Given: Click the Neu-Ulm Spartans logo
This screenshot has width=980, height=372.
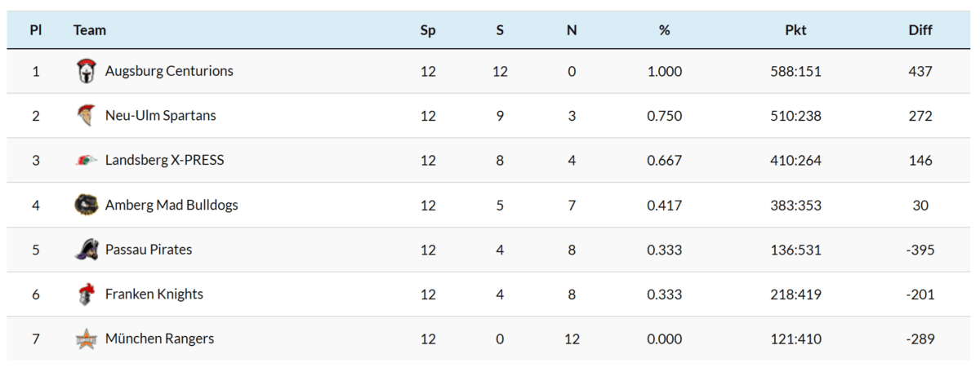Looking at the screenshot, I should click(85, 116).
